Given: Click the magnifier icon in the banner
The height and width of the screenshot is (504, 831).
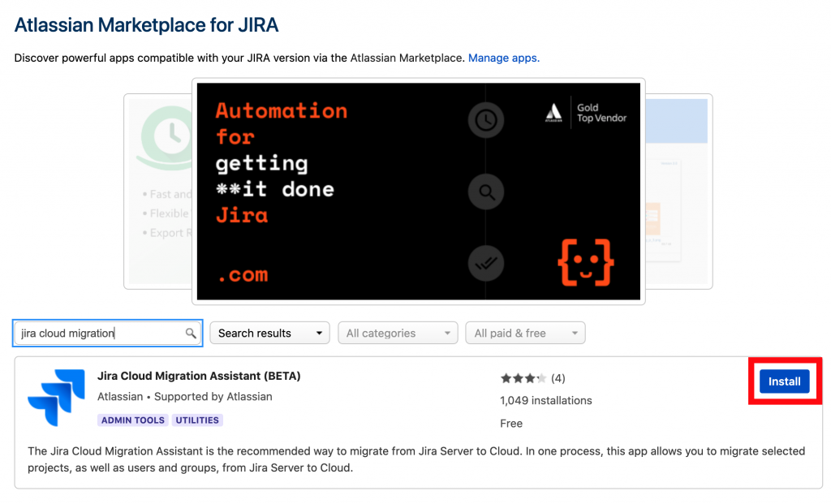Looking at the screenshot, I should (485, 192).
